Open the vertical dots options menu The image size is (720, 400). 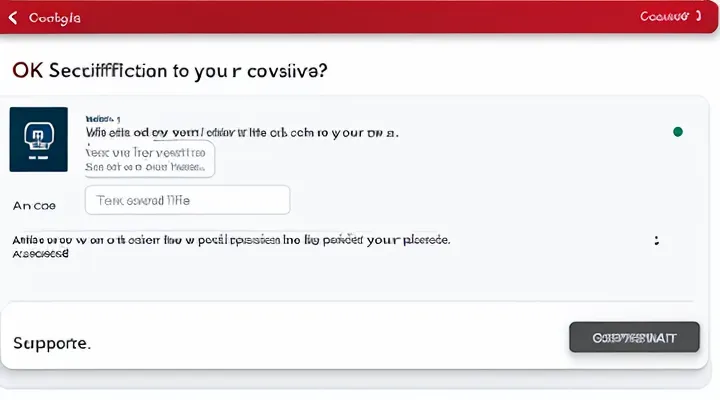tap(656, 241)
